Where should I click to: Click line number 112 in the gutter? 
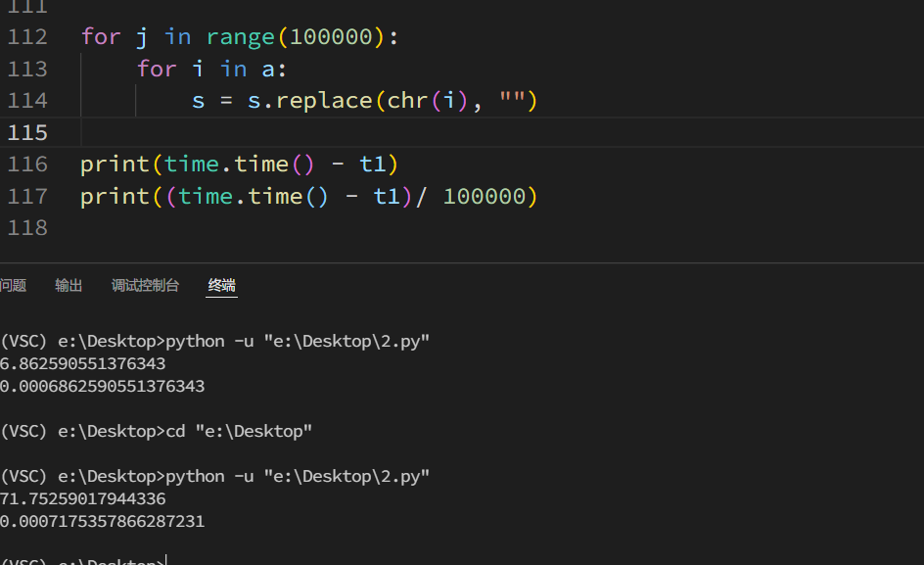[x=27, y=37]
